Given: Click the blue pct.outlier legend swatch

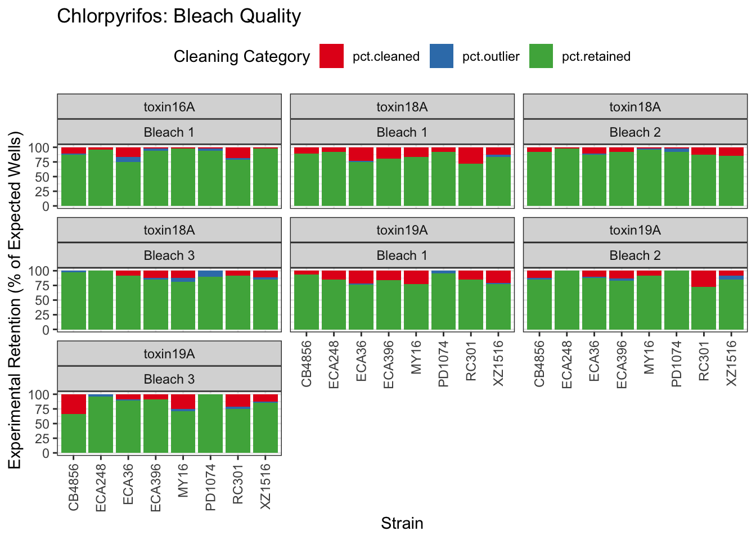Looking at the screenshot, I should [441, 56].
